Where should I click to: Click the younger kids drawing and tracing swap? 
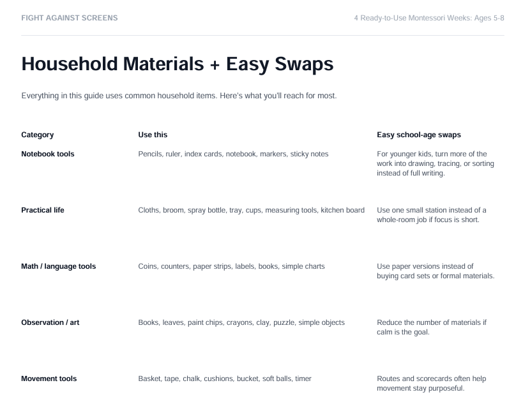pyautogui.click(x=435, y=163)
